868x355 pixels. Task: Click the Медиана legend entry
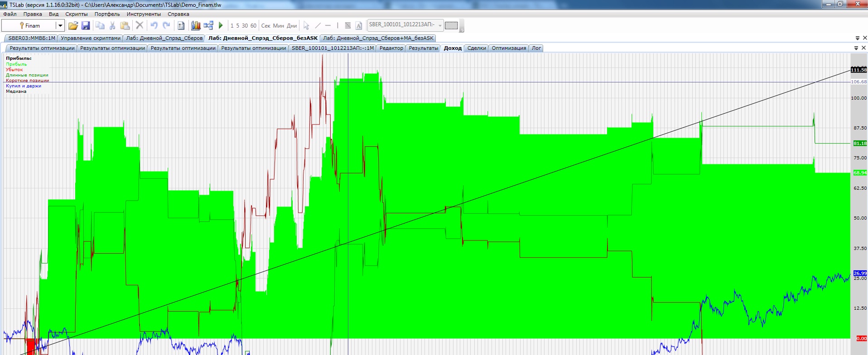pyautogui.click(x=16, y=91)
